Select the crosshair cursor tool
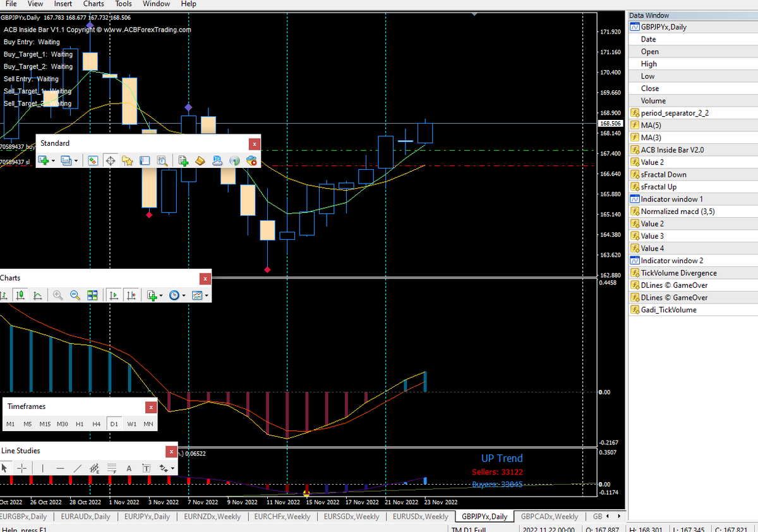Screen dimensions: 758x532 [21, 468]
